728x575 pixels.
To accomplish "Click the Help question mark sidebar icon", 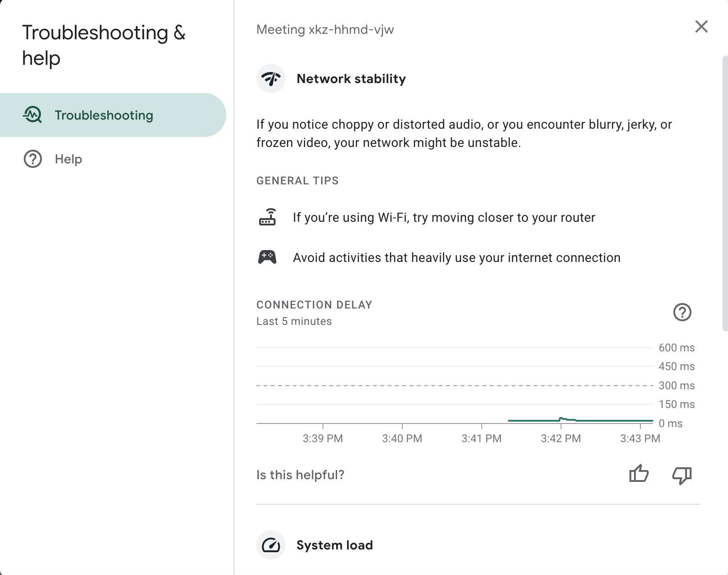I will coord(32,159).
